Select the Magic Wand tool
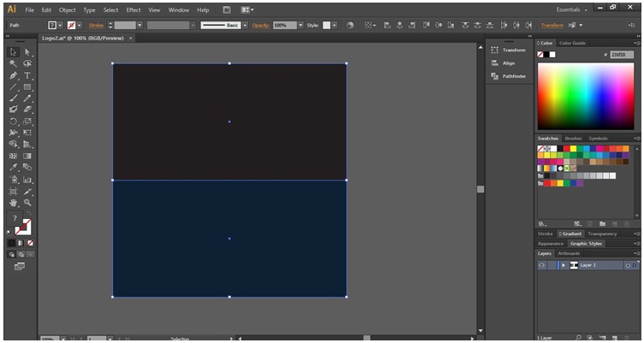 [13, 63]
